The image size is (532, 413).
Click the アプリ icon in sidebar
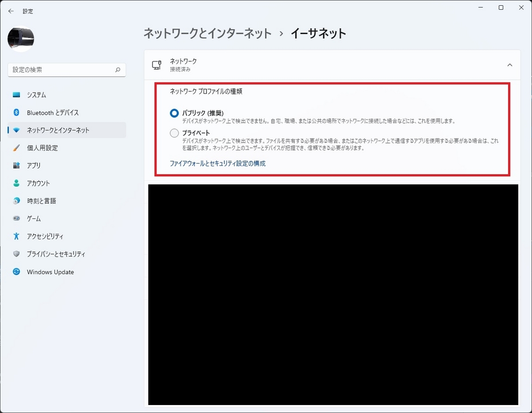(x=16, y=166)
